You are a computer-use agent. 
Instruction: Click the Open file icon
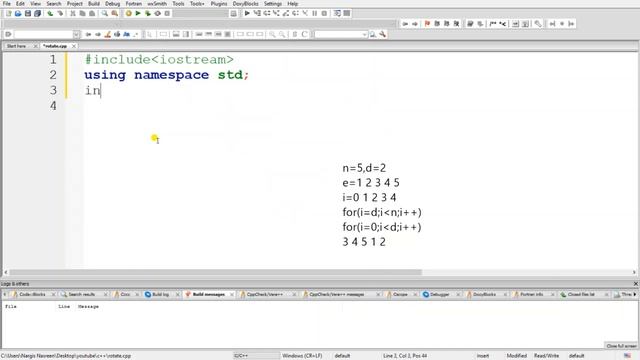18,13
